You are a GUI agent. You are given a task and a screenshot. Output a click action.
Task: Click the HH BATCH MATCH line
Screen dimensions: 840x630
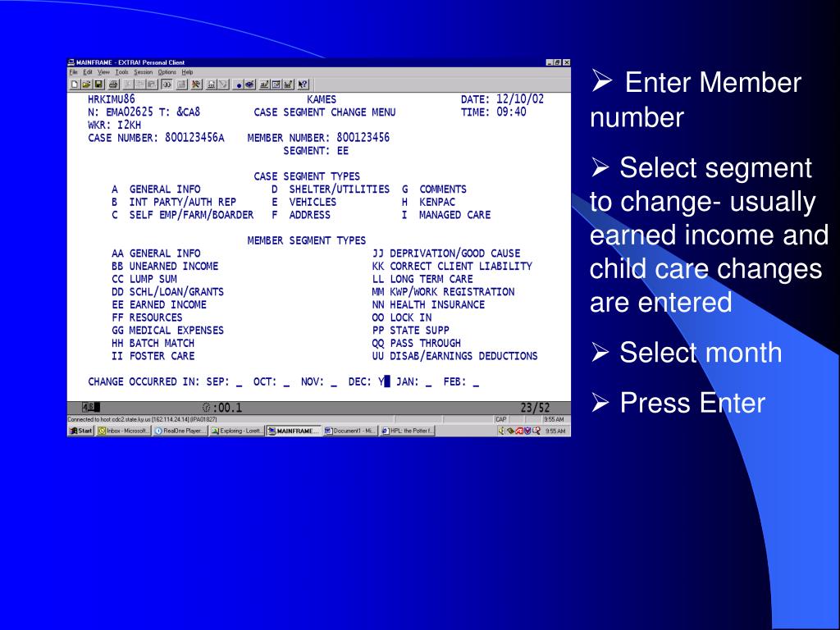(x=153, y=344)
